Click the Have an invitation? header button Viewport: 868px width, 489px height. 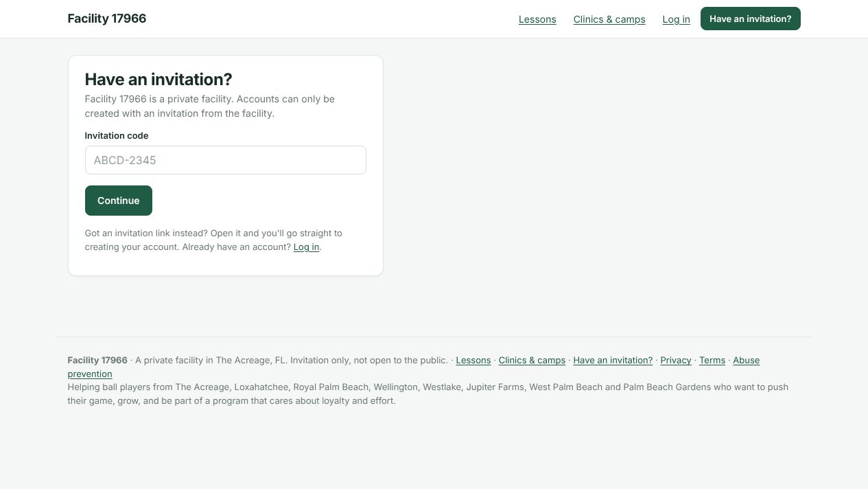click(x=750, y=19)
